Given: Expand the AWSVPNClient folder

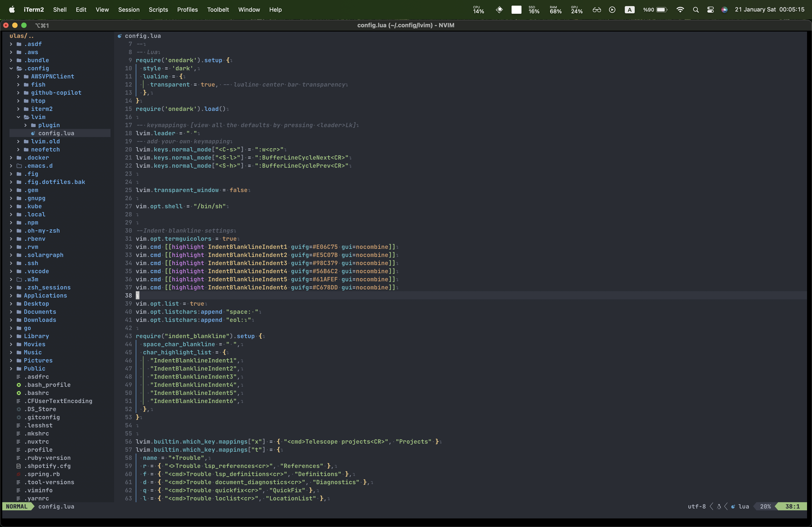Looking at the screenshot, I should [x=18, y=76].
